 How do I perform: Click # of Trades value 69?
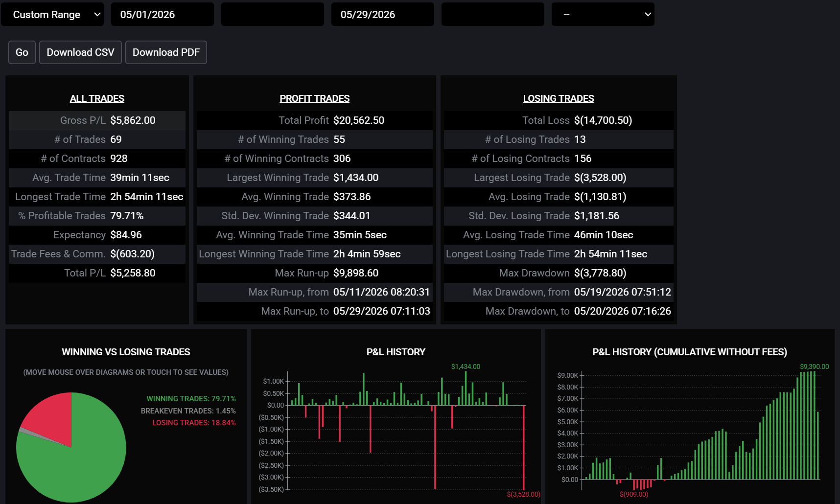tap(116, 139)
